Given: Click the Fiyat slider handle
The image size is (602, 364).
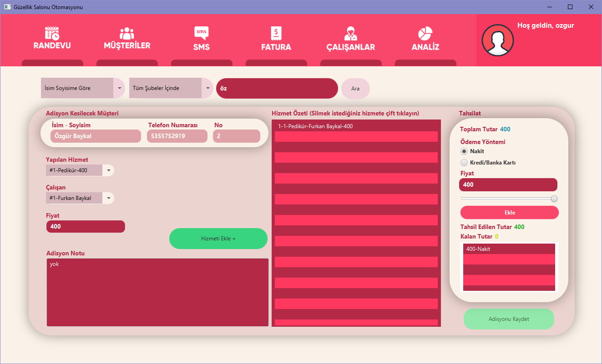Looking at the screenshot, I should [x=554, y=199].
